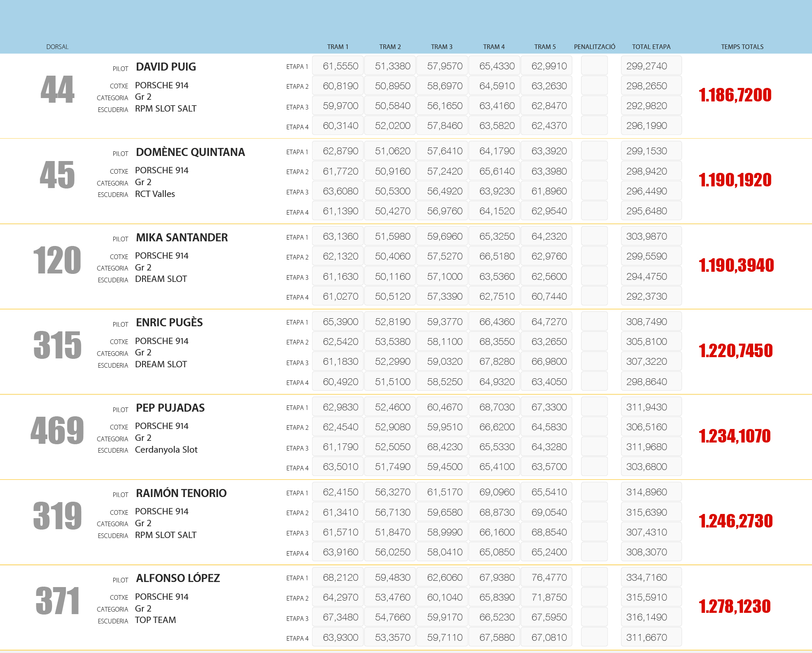
Task: Click the PENALITZACIÓ column header
Action: [594, 47]
